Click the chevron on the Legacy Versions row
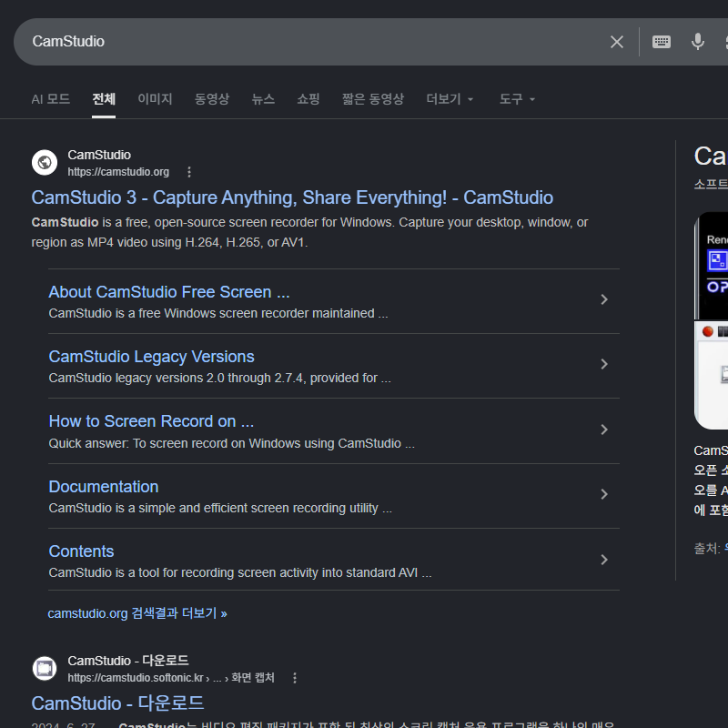 (604, 364)
